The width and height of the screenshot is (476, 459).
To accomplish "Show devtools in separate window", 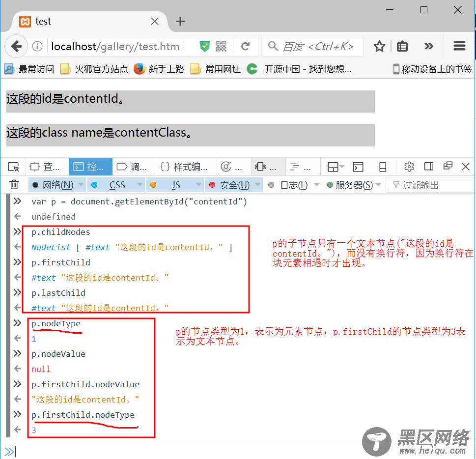I will (x=448, y=166).
